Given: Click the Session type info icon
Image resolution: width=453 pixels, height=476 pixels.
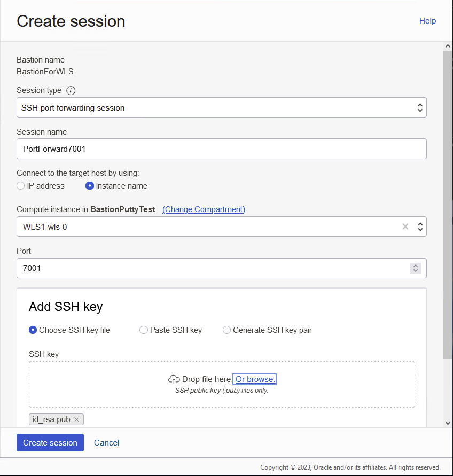Looking at the screenshot, I should (71, 90).
